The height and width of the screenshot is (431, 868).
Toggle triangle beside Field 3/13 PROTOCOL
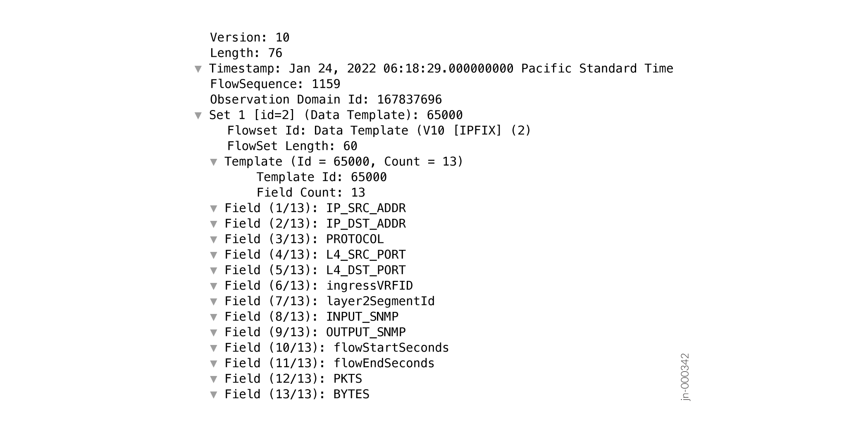coord(214,240)
